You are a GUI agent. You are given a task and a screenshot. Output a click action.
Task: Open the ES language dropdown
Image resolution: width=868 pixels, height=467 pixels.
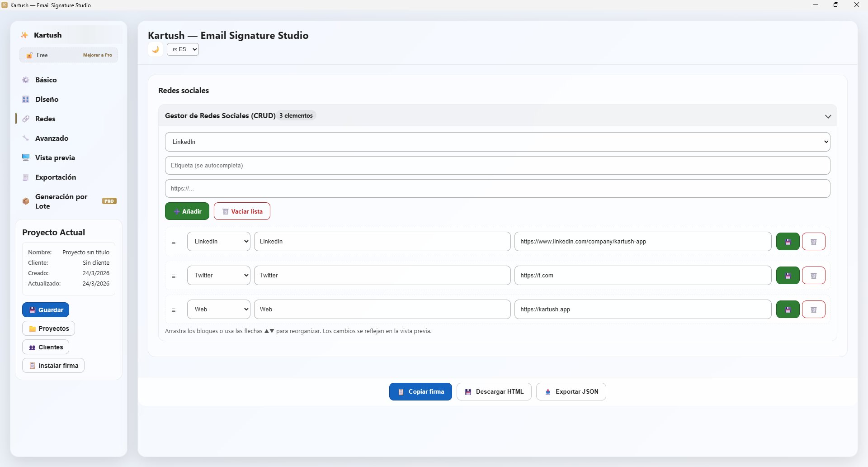183,49
